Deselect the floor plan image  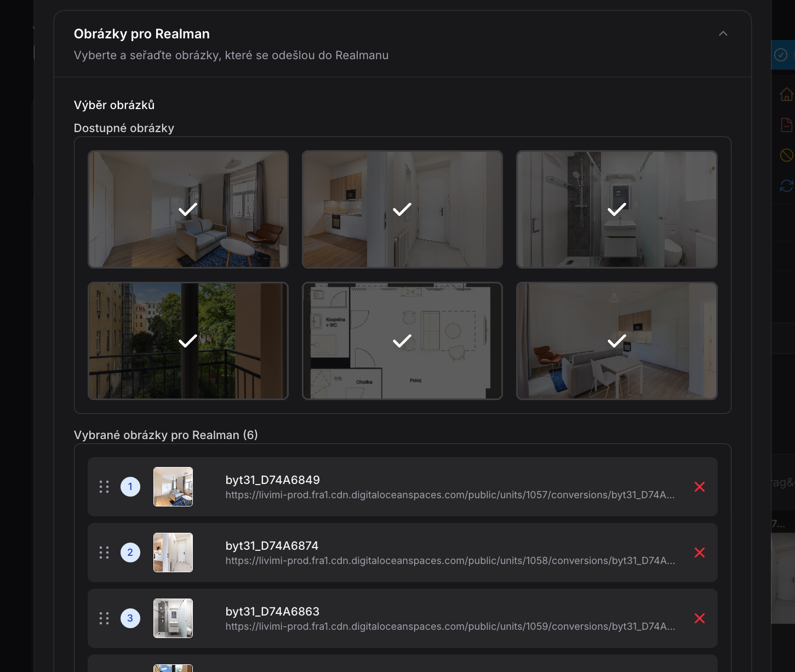click(402, 341)
